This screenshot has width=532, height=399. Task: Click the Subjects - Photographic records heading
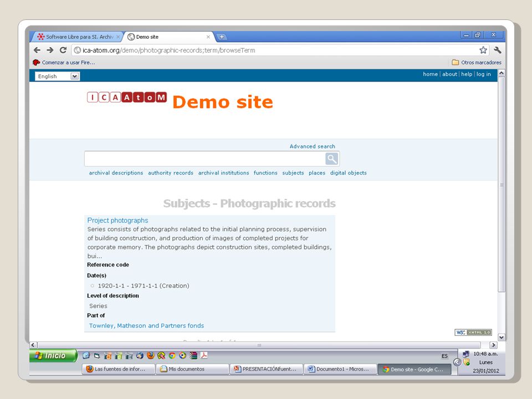[249, 203]
